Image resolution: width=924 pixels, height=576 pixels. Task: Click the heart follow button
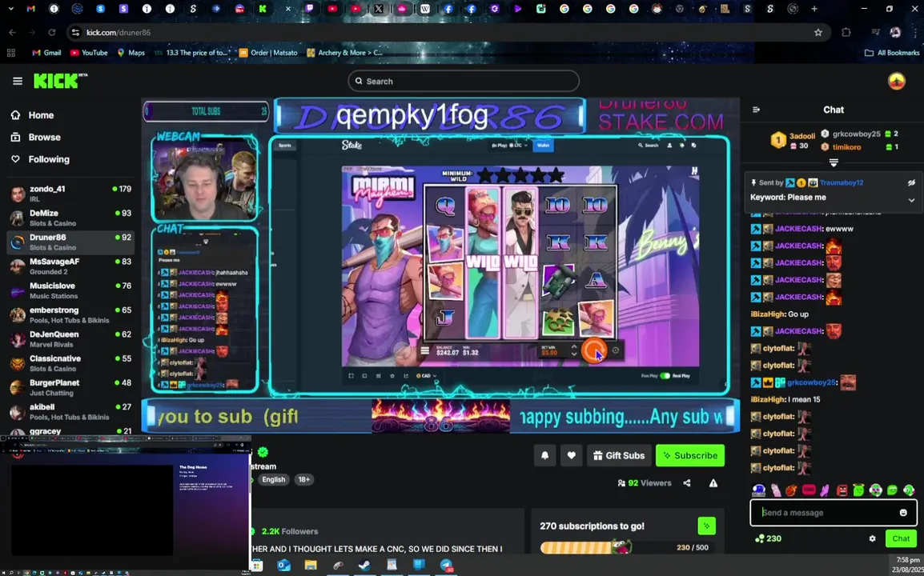point(571,455)
